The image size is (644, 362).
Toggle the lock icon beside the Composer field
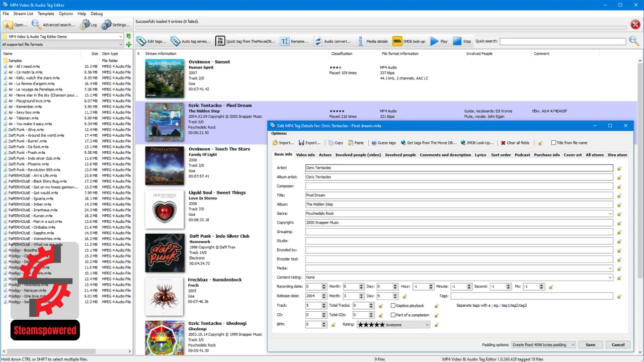tap(619, 187)
